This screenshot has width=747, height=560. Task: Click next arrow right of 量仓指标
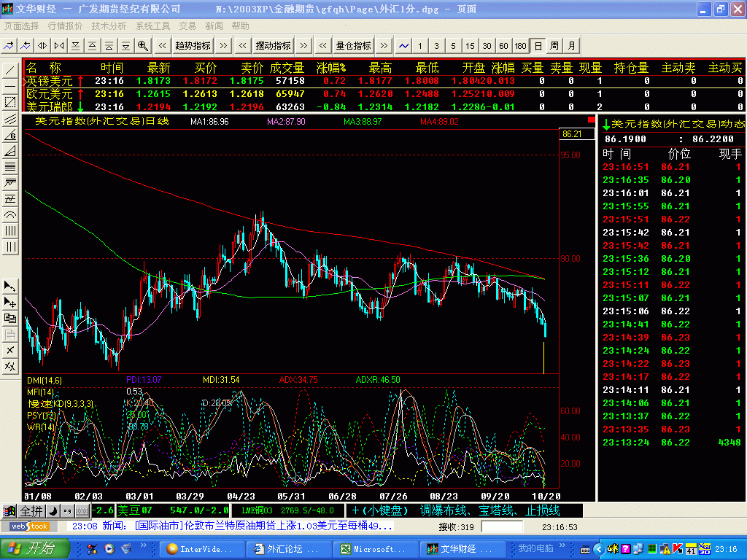pyautogui.click(x=384, y=46)
